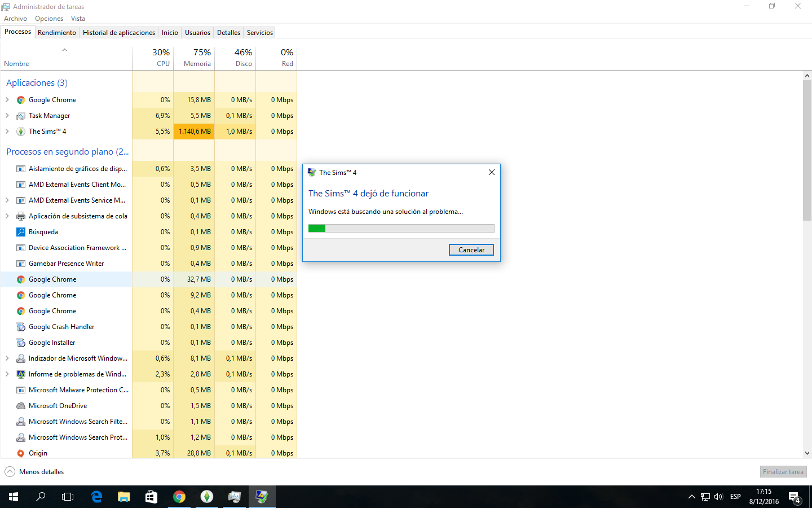812x508 pixels.
Task: Open Windows Store from taskbar
Action: click(151, 497)
